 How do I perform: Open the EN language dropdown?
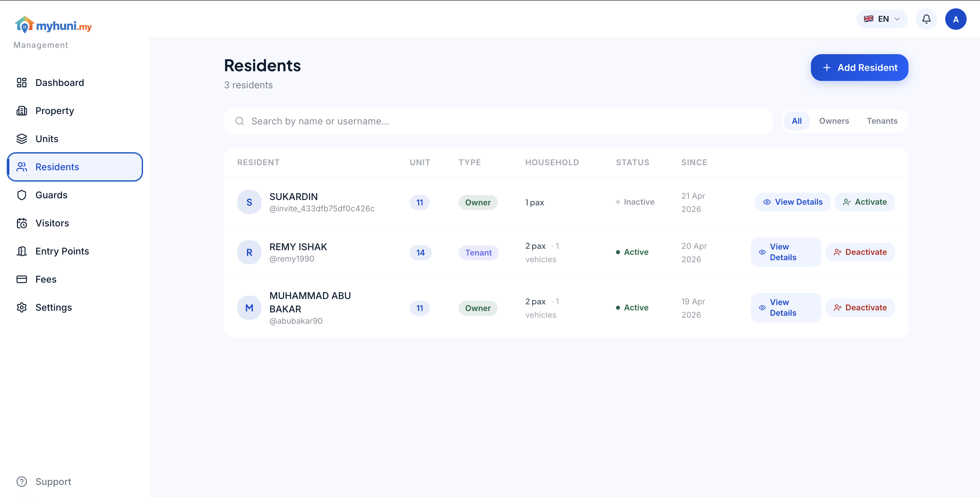coord(882,19)
